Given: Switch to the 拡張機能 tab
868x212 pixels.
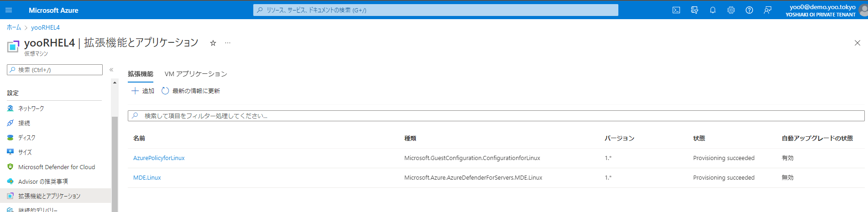Looking at the screenshot, I should coord(141,74).
